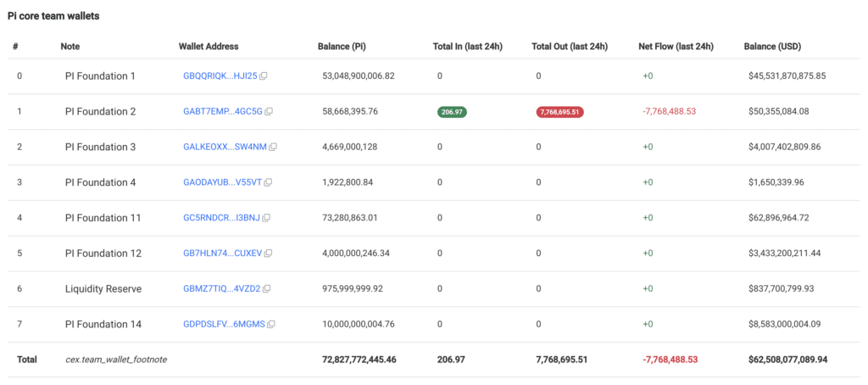The height and width of the screenshot is (385, 868).
Task: Click total net flow -7,768,488.53 in Total row
Action: coord(670,360)
